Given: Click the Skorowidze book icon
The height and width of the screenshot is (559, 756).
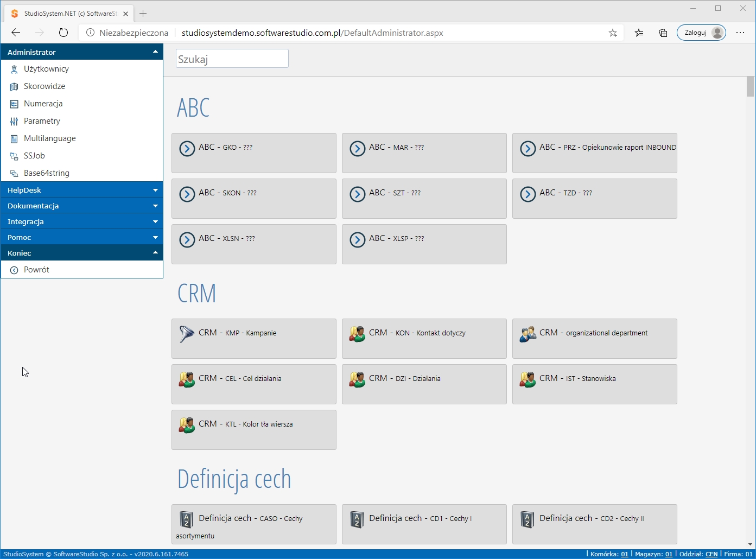Looking at the screenshot, I should [x=14, y=87].
